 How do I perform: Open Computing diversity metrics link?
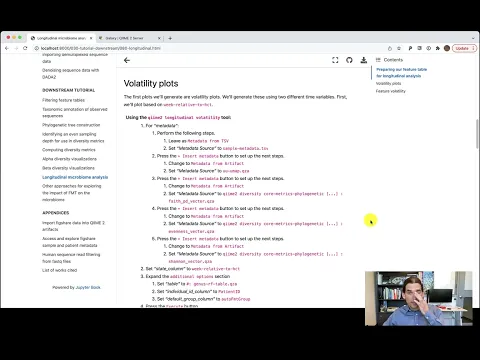coord(69,150)
